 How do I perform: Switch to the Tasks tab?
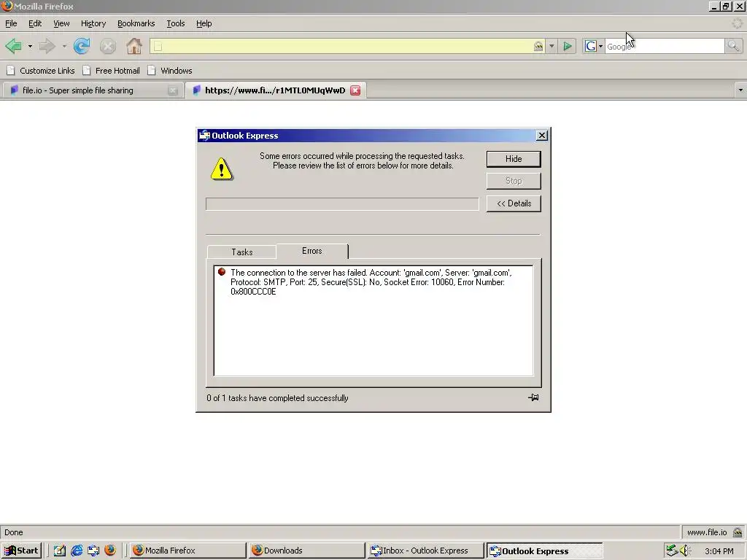[x=242, y=252]
